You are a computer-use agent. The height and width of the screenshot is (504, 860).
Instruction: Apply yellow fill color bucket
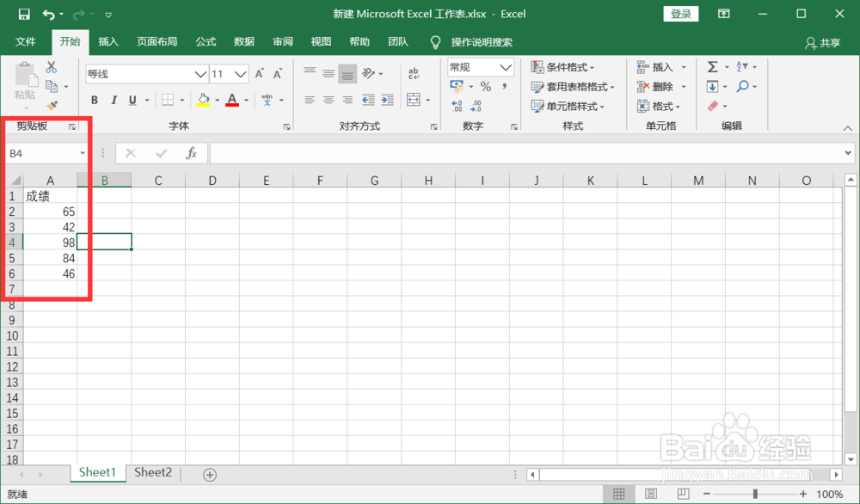(x=204, y=100)
